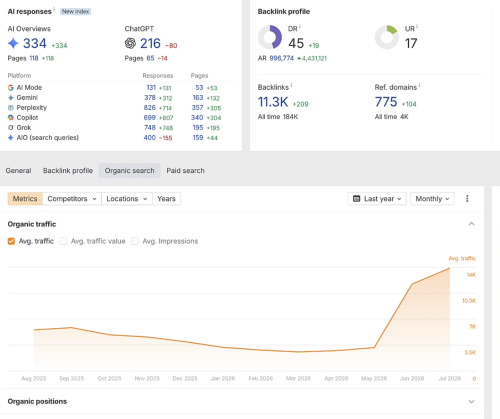Screen dimensions: 500x419
Task: Click the Jul 2026 peak on traffic chart
Action: pyautogui.click(x=450, y=268)
